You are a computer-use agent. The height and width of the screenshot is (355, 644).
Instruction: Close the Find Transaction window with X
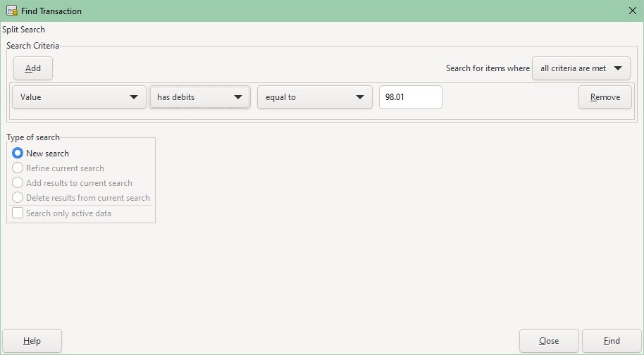pos(632,11)
